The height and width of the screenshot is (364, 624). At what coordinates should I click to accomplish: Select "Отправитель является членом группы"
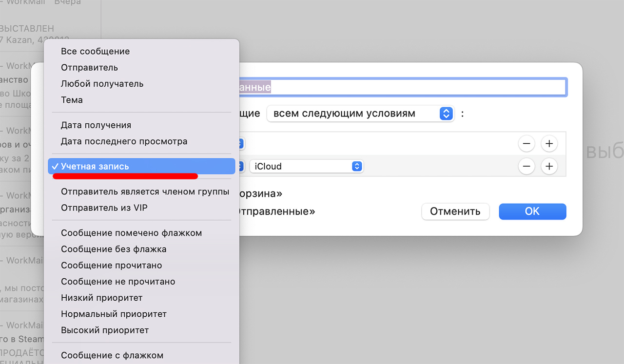[144, 192]
